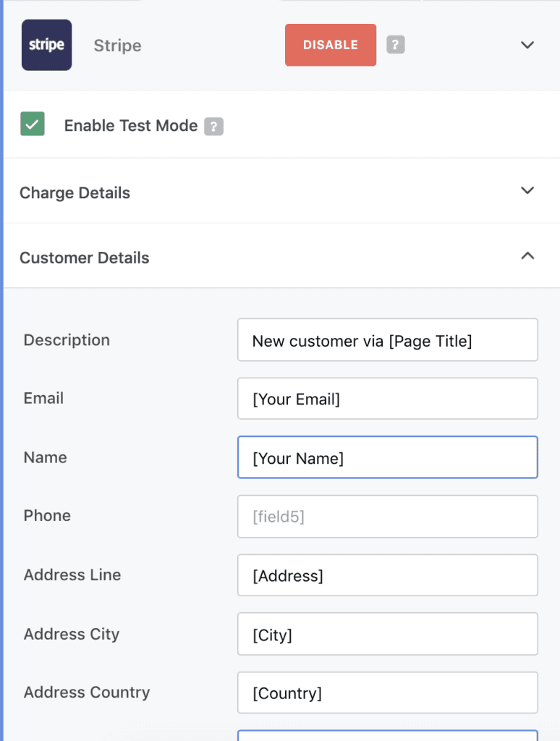Focus the Address City field
Viewport: 560px width, 741px height.
pos(388,634)
